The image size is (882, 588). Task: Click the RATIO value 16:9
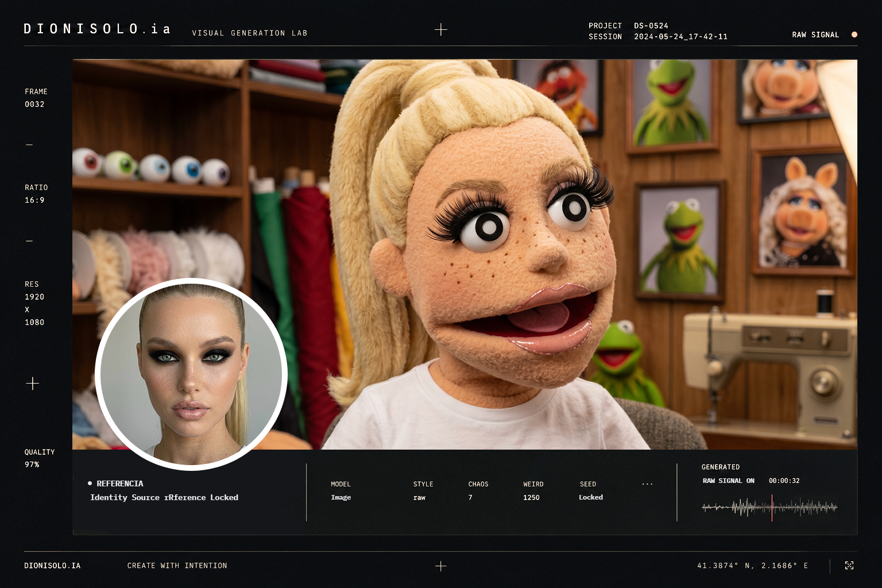pos(34,200)
